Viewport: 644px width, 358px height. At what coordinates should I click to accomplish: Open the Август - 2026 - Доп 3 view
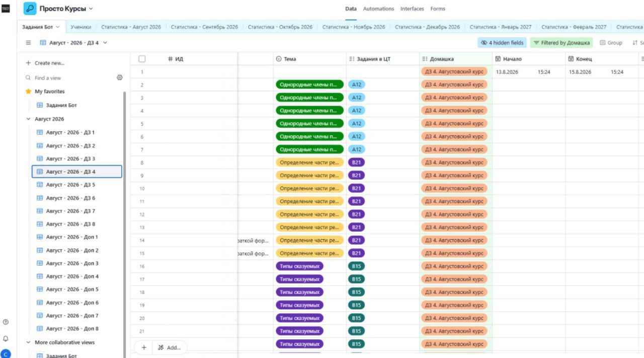coord(76,263)
